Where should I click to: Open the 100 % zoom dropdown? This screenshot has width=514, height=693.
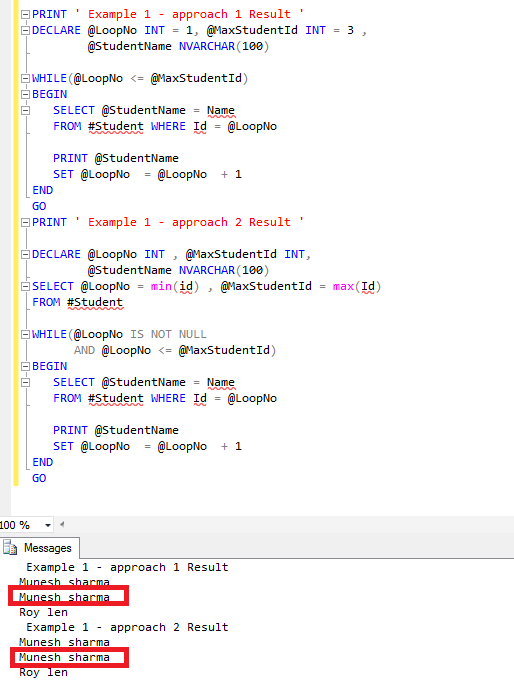pyautogui.click(x=48, y=525)
